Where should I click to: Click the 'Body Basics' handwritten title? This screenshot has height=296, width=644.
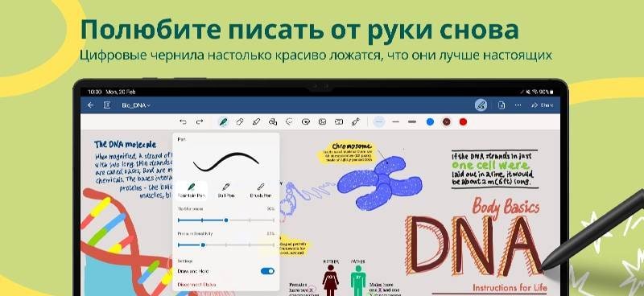click(506, 207)
